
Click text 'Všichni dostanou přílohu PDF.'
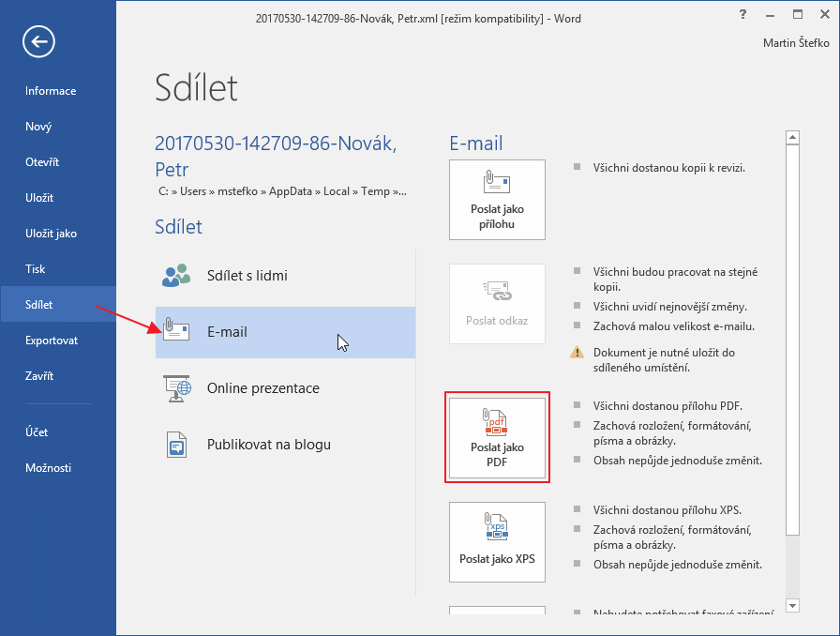[x=667, y=406]
